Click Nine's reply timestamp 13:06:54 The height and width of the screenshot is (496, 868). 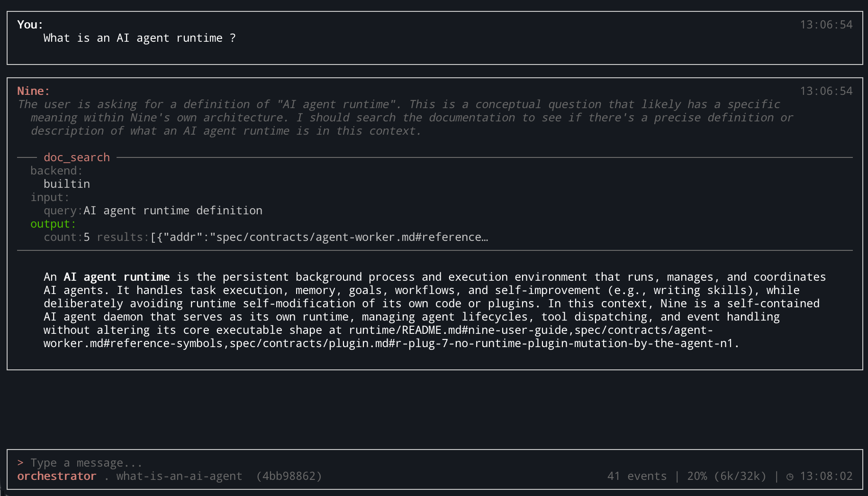[x=826, y=91]
